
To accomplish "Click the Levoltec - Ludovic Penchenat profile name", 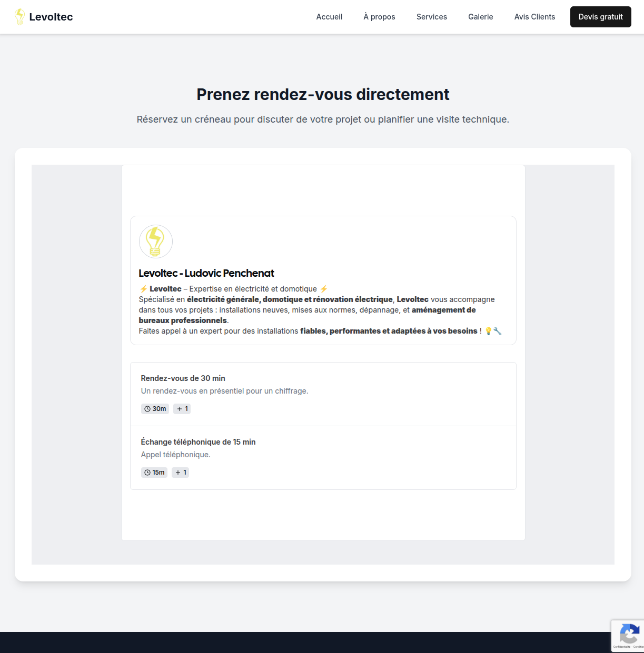I will (x=206, y=273).
